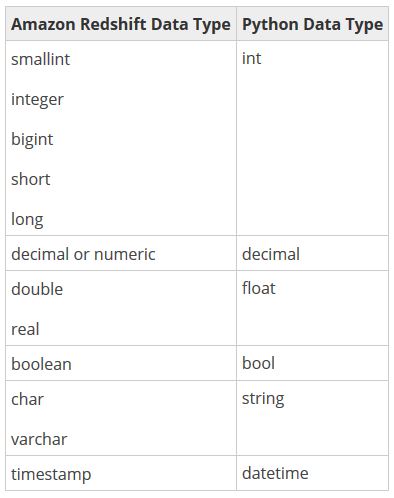This screenshot has height=498, width=394.
Task: Click the short data type
Action: [x=31, y=179]
